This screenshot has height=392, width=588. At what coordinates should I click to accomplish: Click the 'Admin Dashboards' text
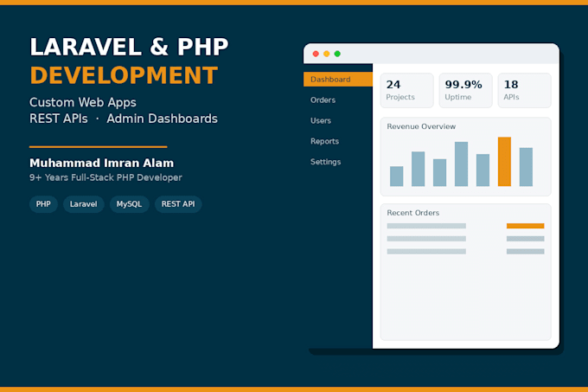point(162,119)
